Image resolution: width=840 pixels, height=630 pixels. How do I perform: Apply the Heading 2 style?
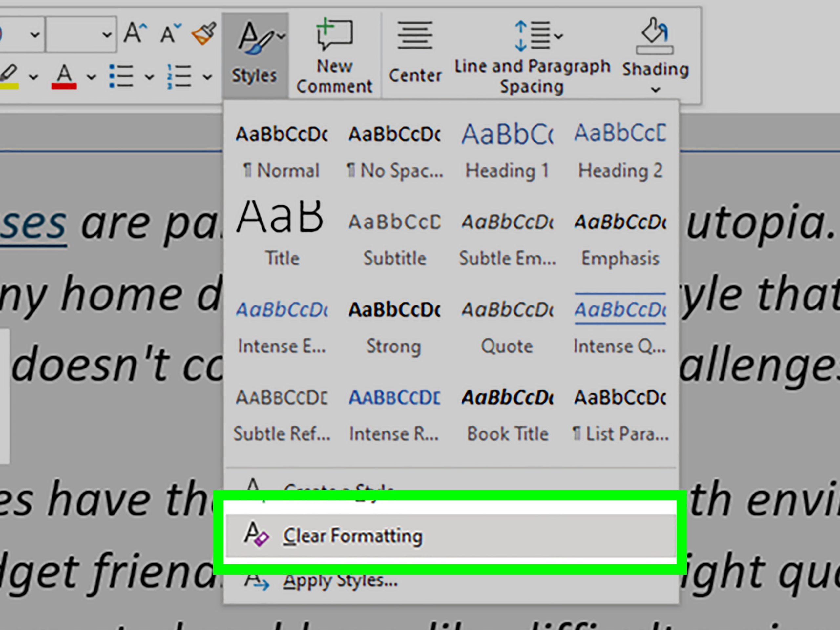tap(620, 151)
